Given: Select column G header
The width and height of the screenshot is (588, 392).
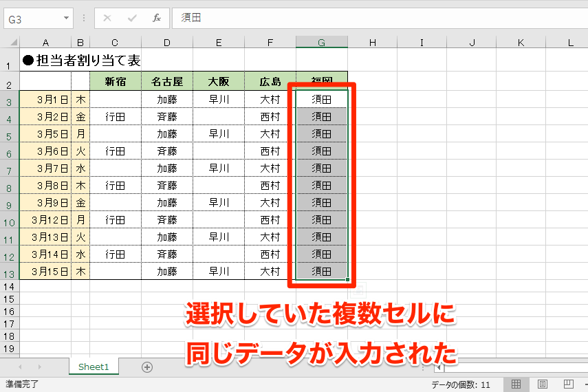Looking at the screenshot, I should tap(321, 43).
